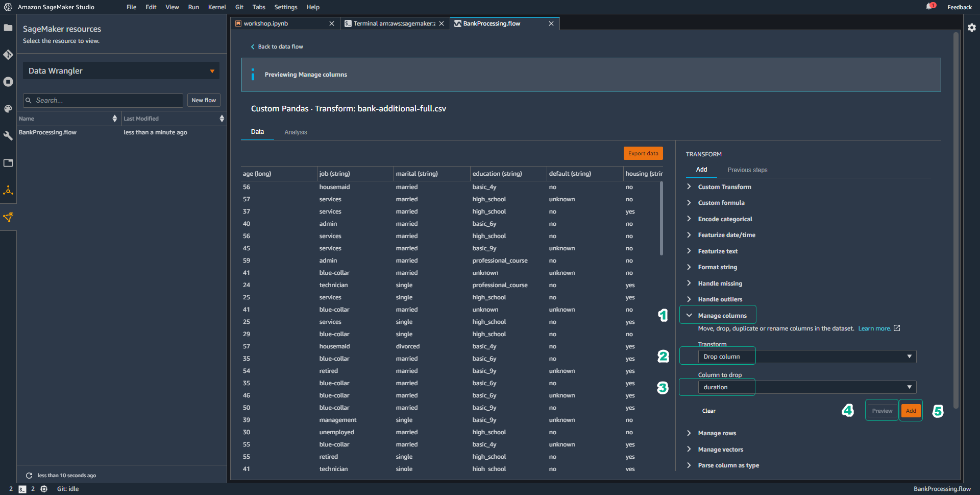Click the refresh icon at the panel bottom
Viewport: 980px width, 495px height.
(x=29, y=475)
